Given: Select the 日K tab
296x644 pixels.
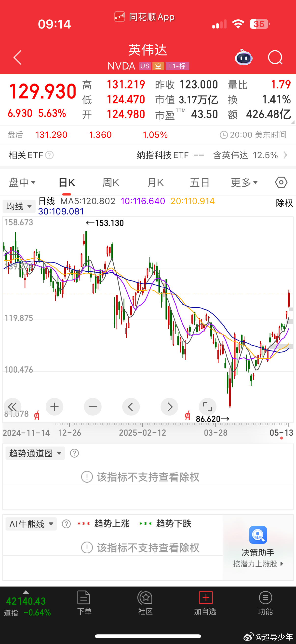Looking at the screenshot, I should (x=67, y=183).
